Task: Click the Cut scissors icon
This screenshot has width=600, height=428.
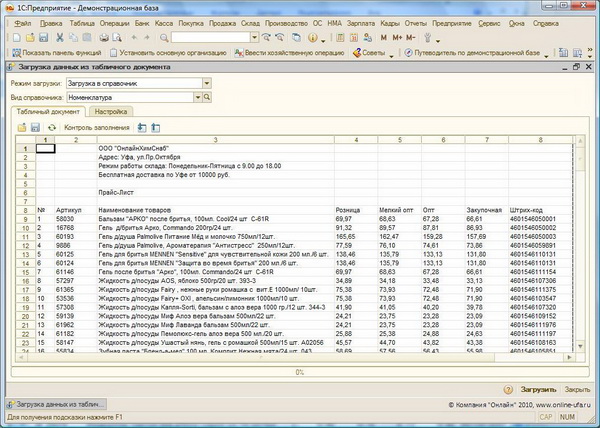Action: [x=60, y=37]
